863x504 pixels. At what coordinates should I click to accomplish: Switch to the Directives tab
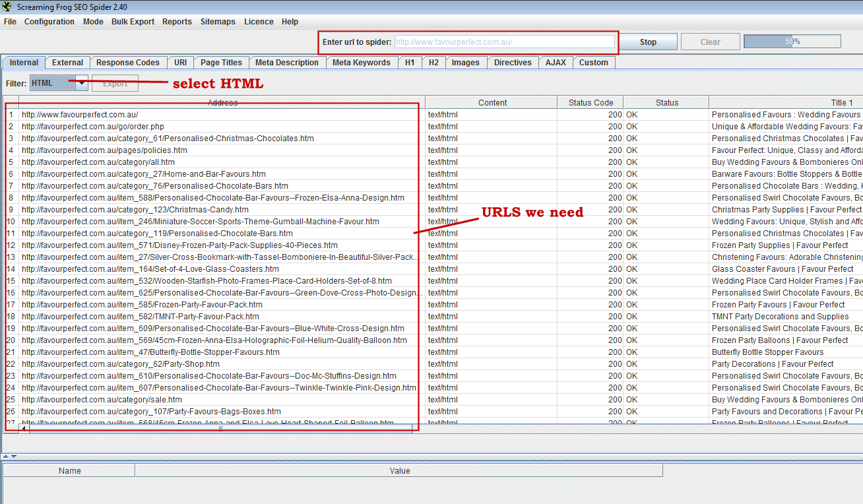(x=513, y=63)
